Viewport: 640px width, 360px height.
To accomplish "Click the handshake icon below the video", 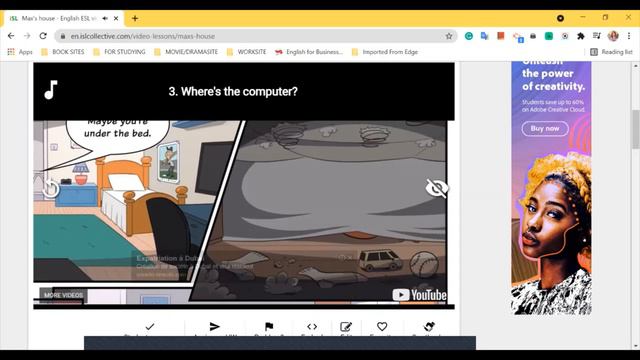I will 429,326.
